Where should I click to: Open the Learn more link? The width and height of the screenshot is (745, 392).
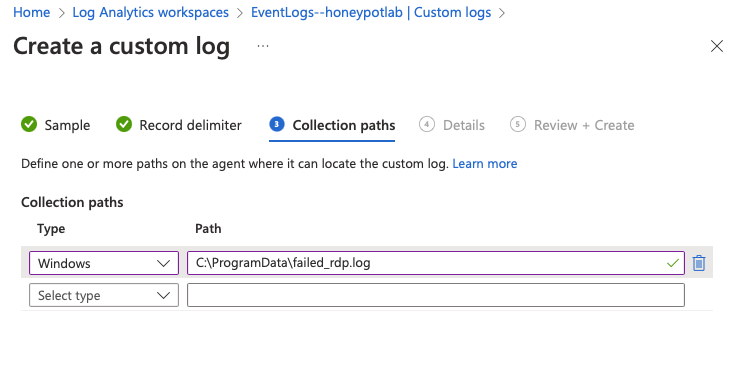coord(485,163)
